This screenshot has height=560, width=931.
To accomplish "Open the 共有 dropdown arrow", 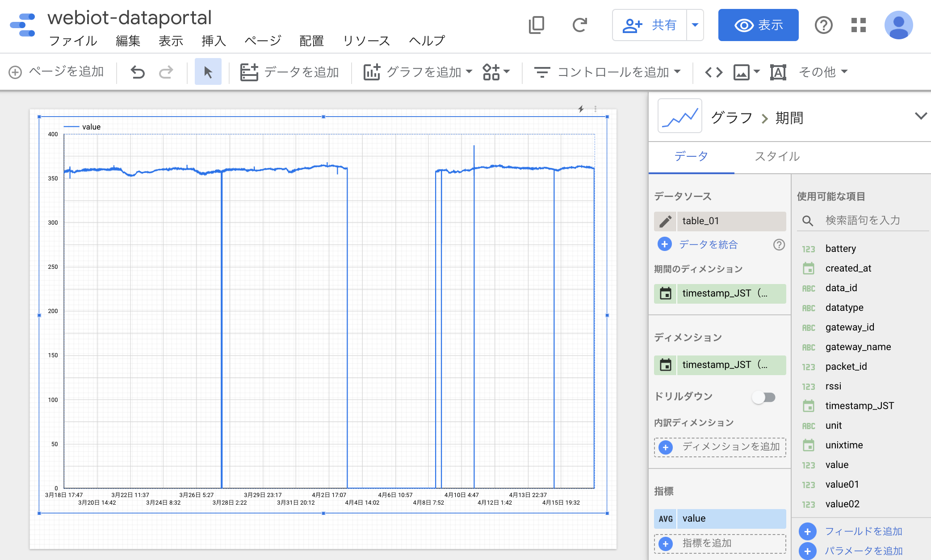I will (x=695, y=25).
